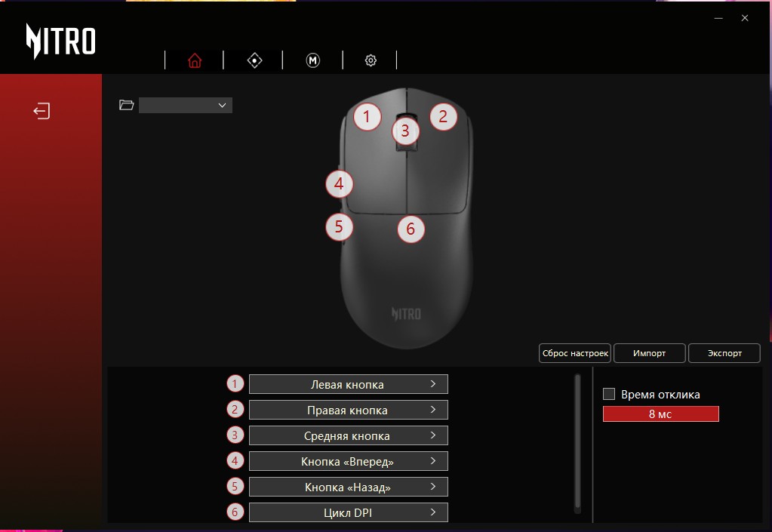This screenshot has width=772, height=532.
Task: Select button marker 6 on mouse image
Action: [411, 229]
